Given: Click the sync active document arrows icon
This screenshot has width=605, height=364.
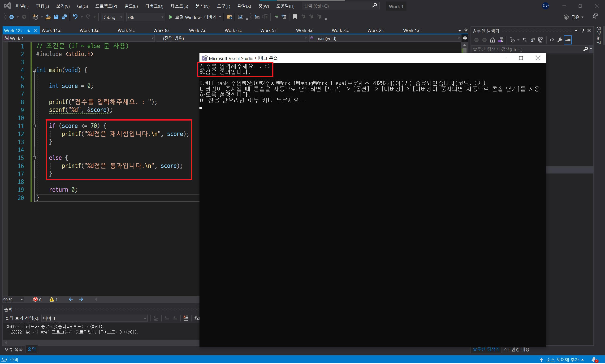Looking at the screenshot, I should (x=525, y=40).
